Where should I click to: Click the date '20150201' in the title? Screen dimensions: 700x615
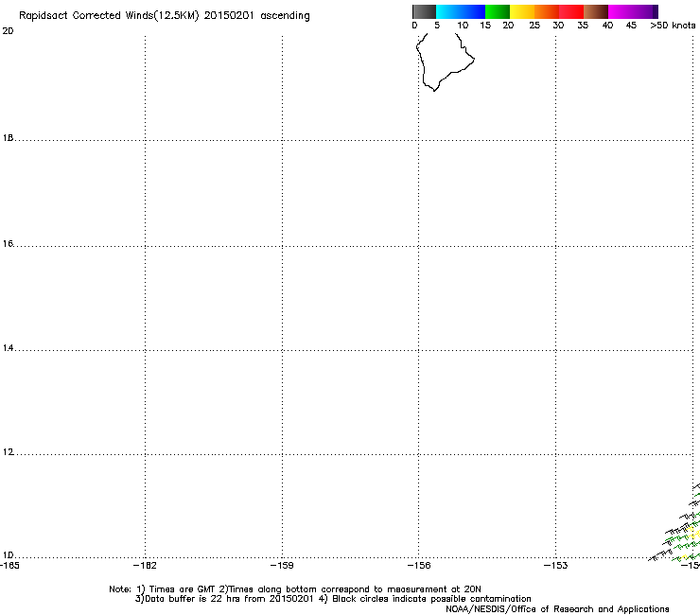pyautogui.click(x=229, y=15)
